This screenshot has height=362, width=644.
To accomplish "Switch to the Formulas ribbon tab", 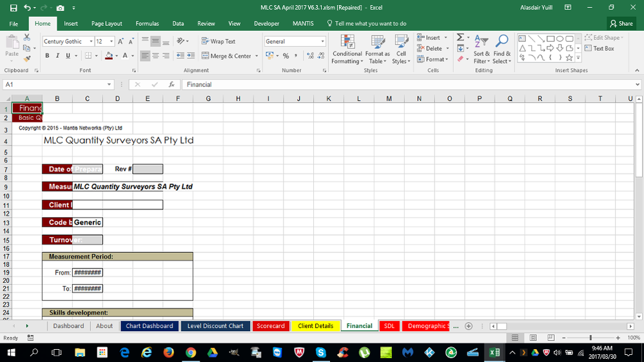I will 147,24.
